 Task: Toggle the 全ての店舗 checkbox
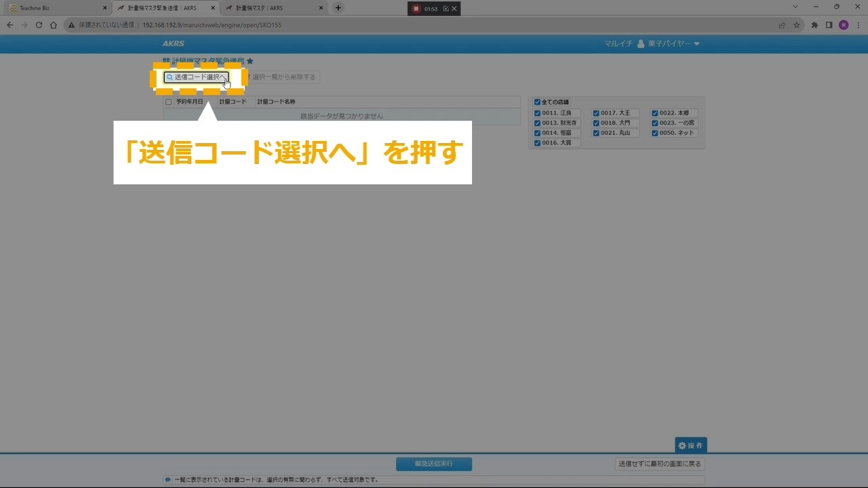[x=538, y=102]
